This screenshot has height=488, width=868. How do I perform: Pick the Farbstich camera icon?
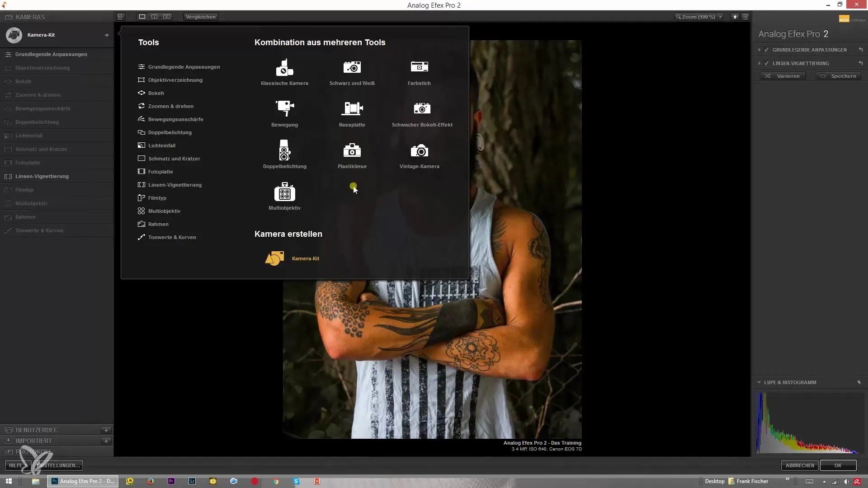(419, 66)
